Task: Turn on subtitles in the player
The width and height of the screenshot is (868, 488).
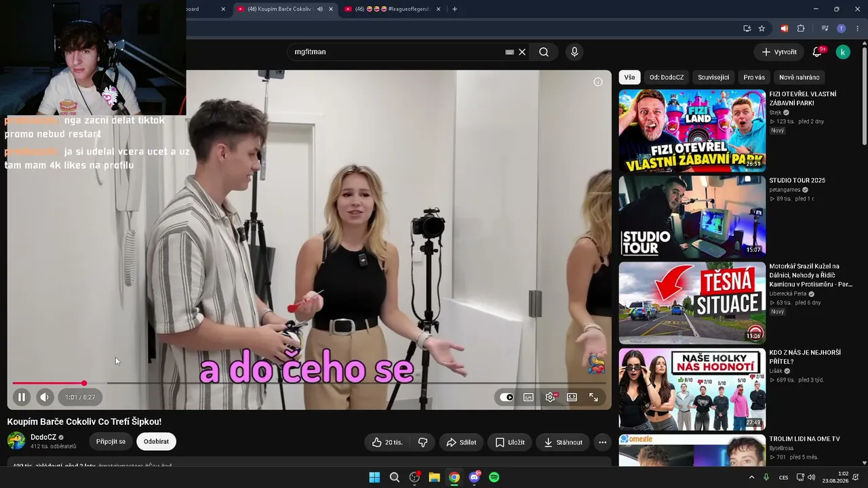Action: tap(528, 397)
